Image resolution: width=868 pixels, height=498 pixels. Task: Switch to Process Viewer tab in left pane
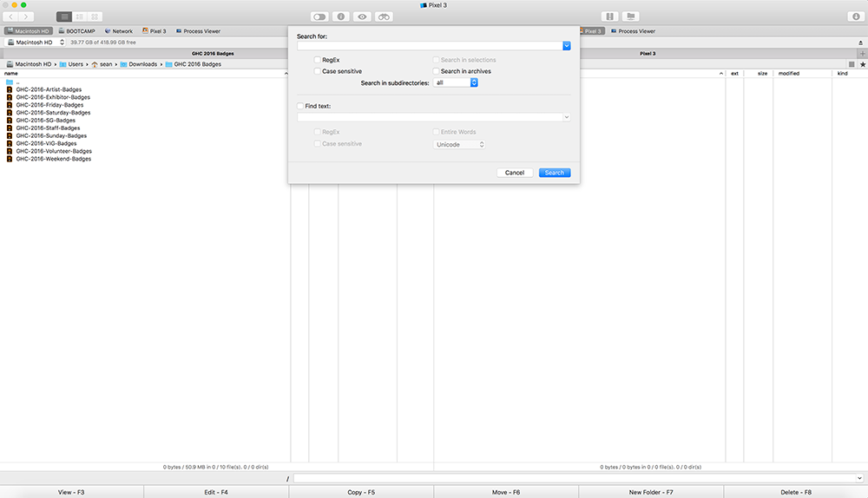pos(201,31)
